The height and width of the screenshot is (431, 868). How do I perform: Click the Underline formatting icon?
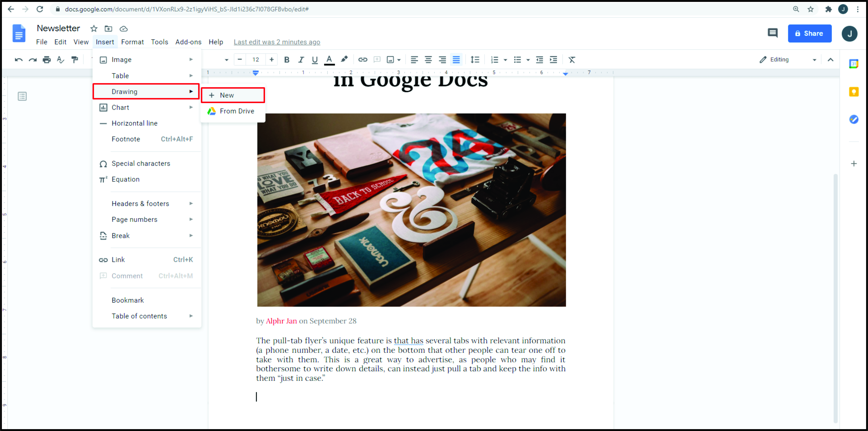coord(314,59)
